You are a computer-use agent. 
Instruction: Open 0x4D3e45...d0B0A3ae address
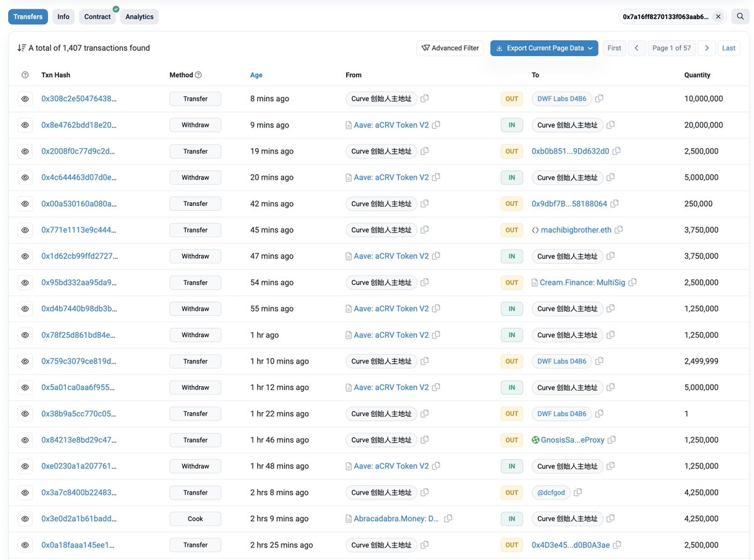point(571,545)
